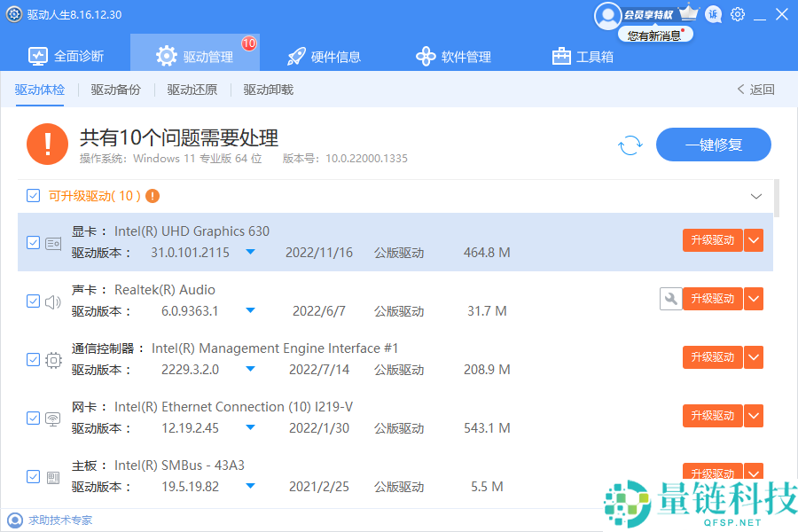Click the driver list vertical scrollbar
The image size is (798, 532).
pyautogui.click(x=777, y=198)
